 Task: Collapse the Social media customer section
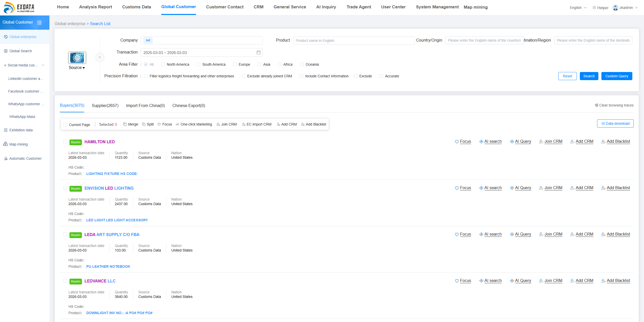[42, 65]
